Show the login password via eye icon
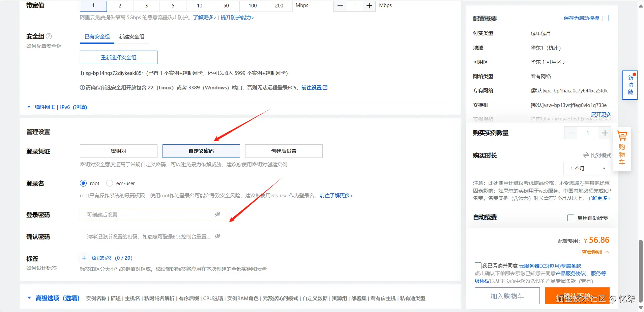This screenshot has height=312, width=644. (218, 215)
